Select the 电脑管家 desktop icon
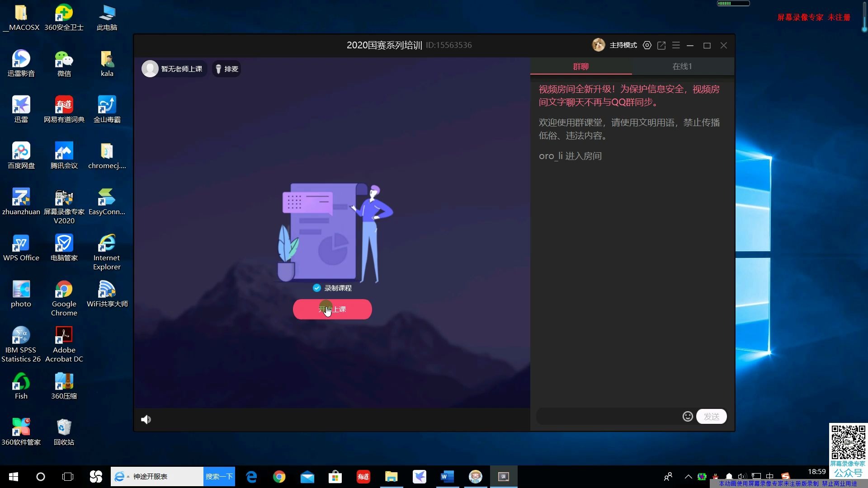 point(64,248)
